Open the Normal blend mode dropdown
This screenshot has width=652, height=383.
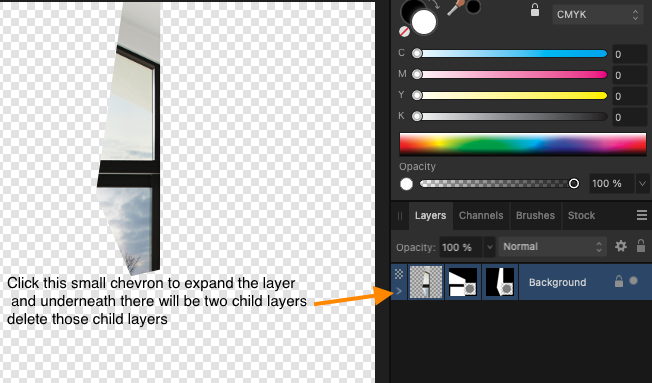point(553,247)
